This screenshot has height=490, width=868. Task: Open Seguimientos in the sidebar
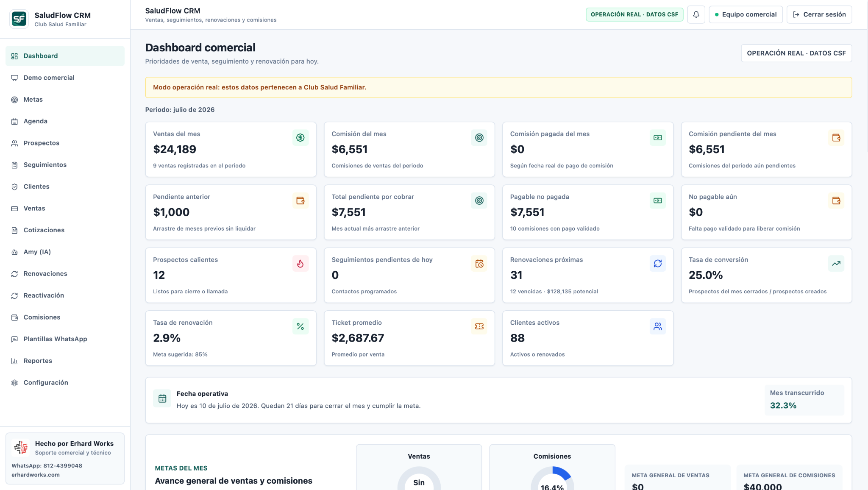tap(65, 165)
